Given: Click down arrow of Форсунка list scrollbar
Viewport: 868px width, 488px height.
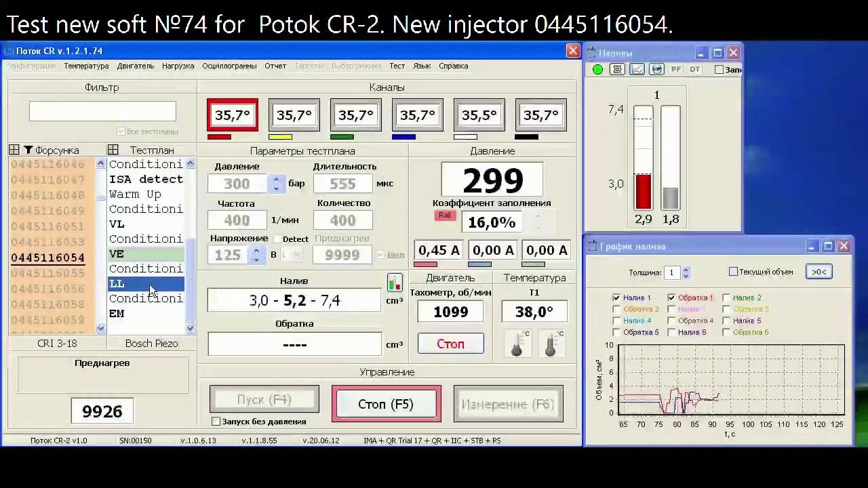Looking at the screenshot, I should pos(101,329).
